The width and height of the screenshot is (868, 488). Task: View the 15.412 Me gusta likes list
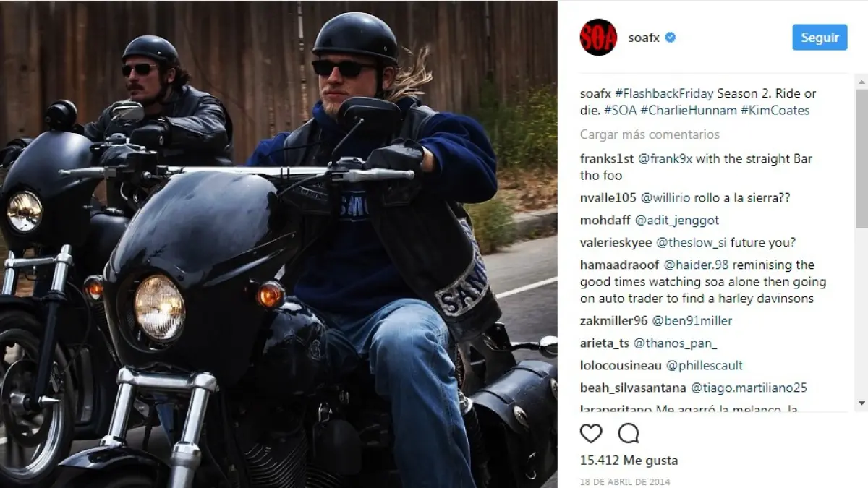tap(629, 461)
